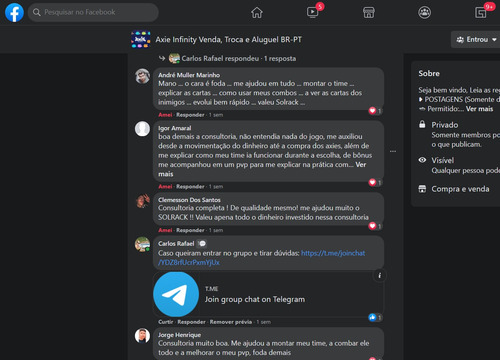Click the Facebook logo icon
Viewport: 500px width, 360px height.
[x=14, y=13]
